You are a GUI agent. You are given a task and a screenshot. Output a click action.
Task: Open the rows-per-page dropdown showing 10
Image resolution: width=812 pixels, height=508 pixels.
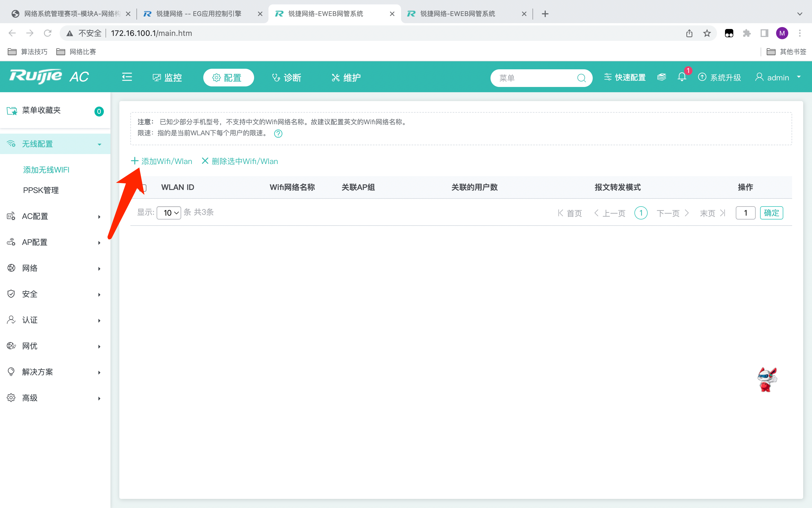tap(169, 213)
